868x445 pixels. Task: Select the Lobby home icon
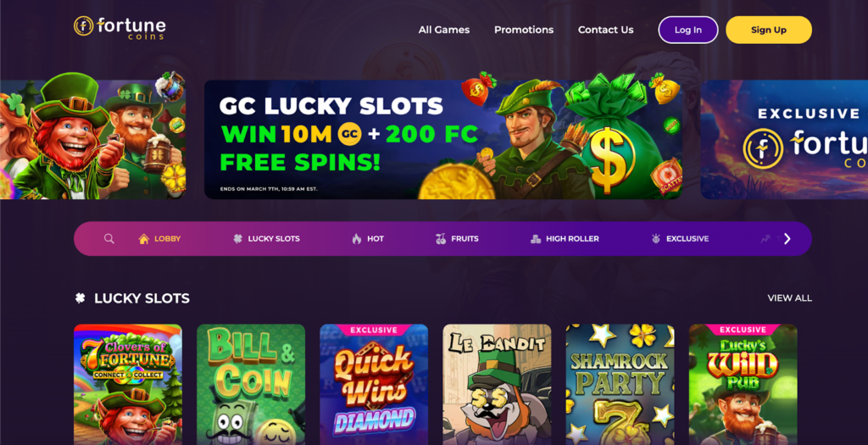144,238
